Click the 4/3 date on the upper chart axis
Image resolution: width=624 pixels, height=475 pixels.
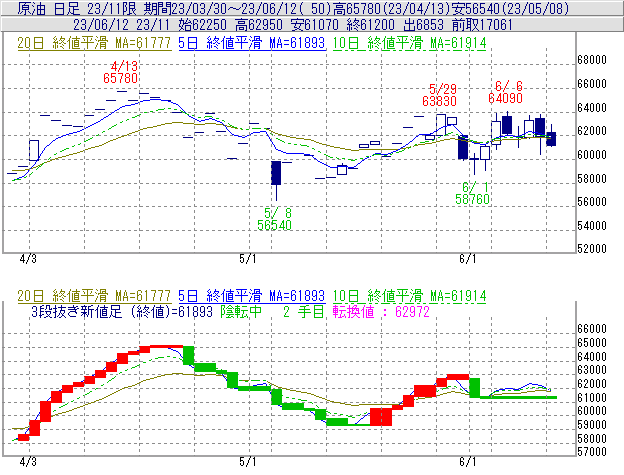[28, 259]
